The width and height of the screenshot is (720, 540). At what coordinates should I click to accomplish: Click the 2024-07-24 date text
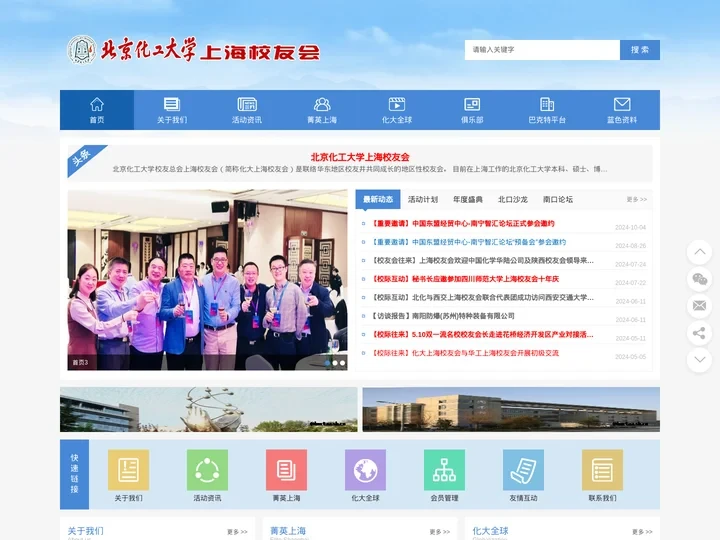(630, 264)
